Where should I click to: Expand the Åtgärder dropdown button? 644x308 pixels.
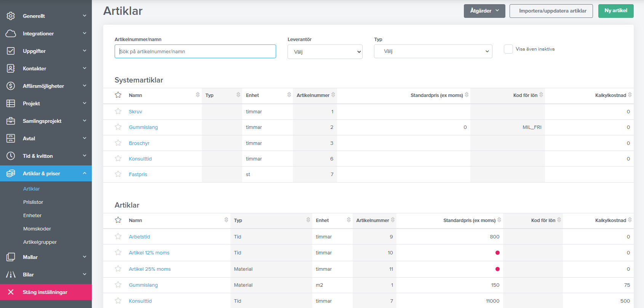[484, 11]
